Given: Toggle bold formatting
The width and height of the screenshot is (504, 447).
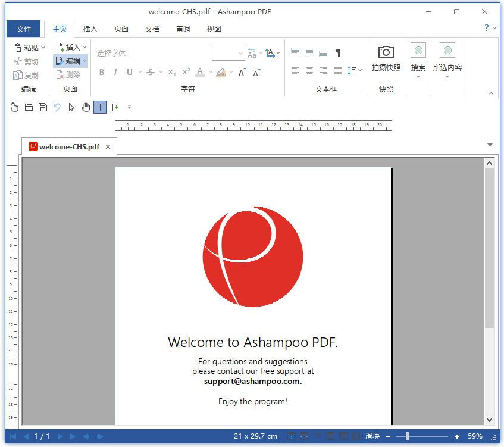Looking at the screenshot, I should [x=102, y=73].
